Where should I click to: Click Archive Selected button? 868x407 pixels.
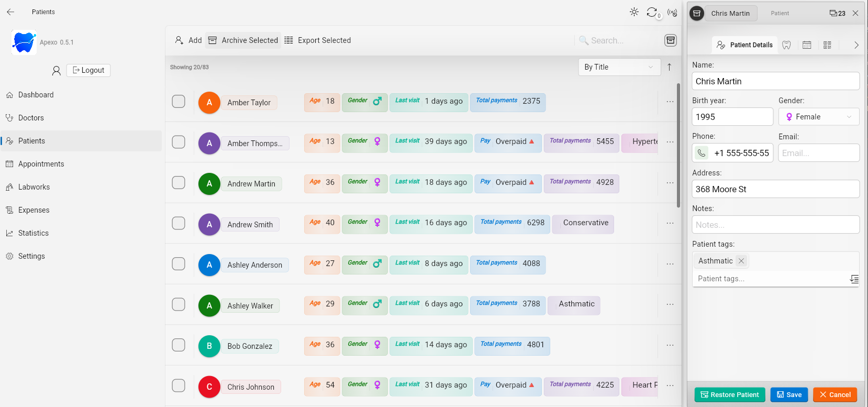243,40
